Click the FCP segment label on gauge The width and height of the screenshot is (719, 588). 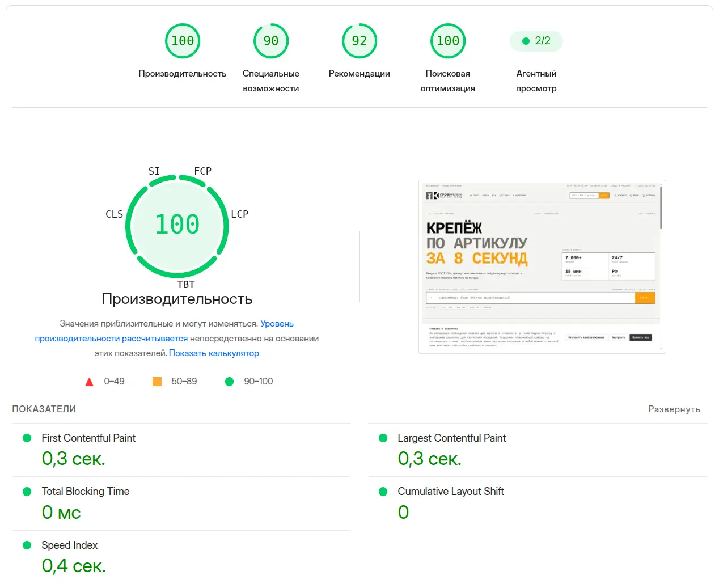coord(202,171)
